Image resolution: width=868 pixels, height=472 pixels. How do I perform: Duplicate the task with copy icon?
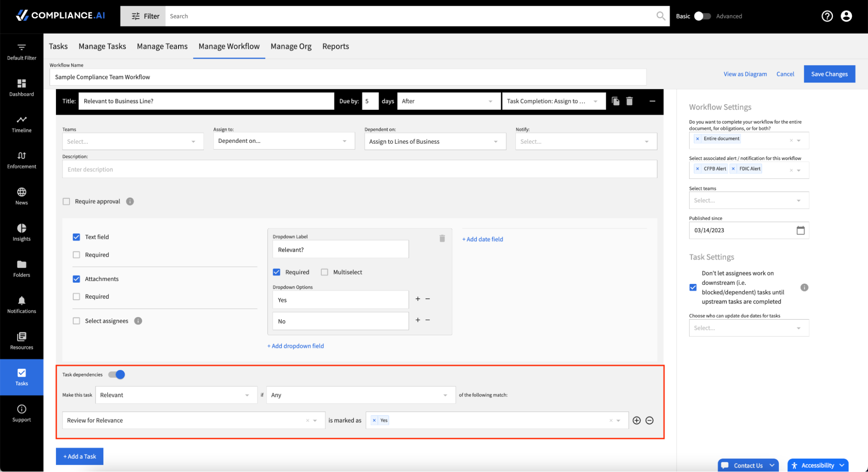tap(615, 101)
